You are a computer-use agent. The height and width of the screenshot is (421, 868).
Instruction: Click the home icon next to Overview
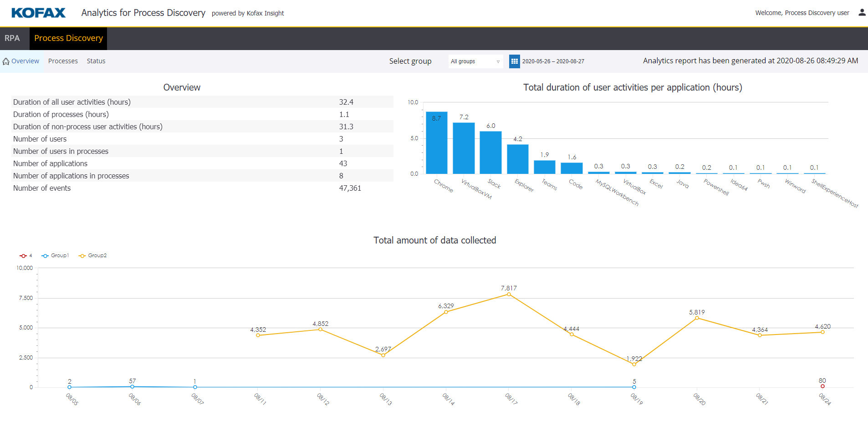tap(6, 61)
